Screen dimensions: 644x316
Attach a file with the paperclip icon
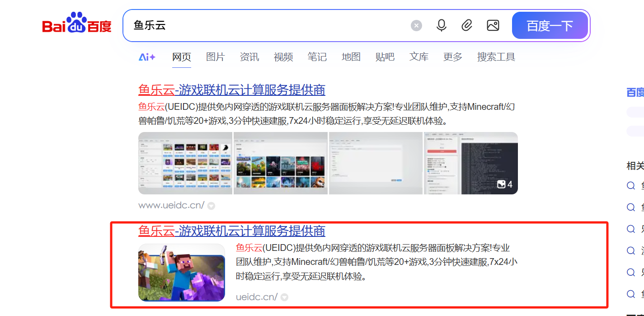(467, 25)
